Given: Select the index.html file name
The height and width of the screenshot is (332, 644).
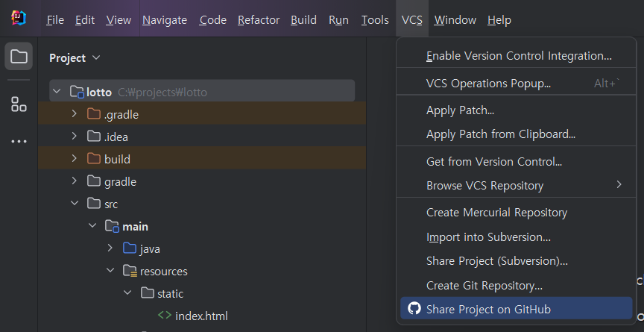Looking at the screenshot, I should pyautogui.click(x=201, y=316).
